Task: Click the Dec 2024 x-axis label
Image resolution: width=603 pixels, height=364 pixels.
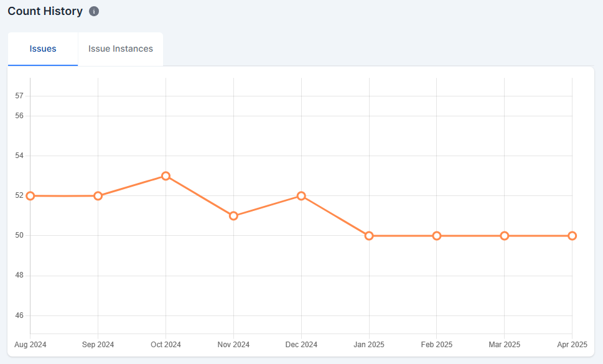Action: pos(301,345)
